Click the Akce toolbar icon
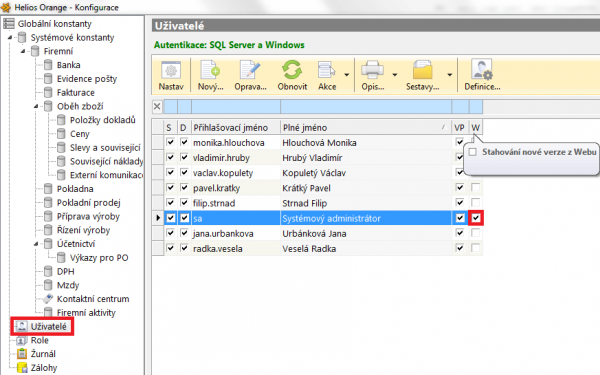The width and height of the screenshot is (600, 375). (x=326, y=71)
